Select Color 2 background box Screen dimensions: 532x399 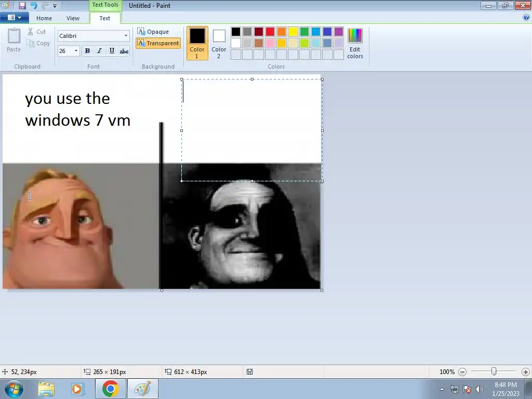tap(219, 43)
